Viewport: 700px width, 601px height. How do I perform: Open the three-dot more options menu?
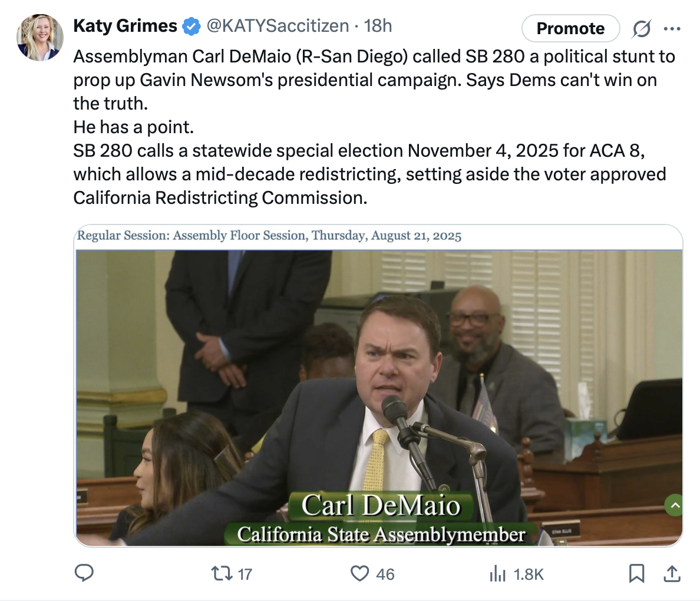pyautogui.click(x=672, y=28)
